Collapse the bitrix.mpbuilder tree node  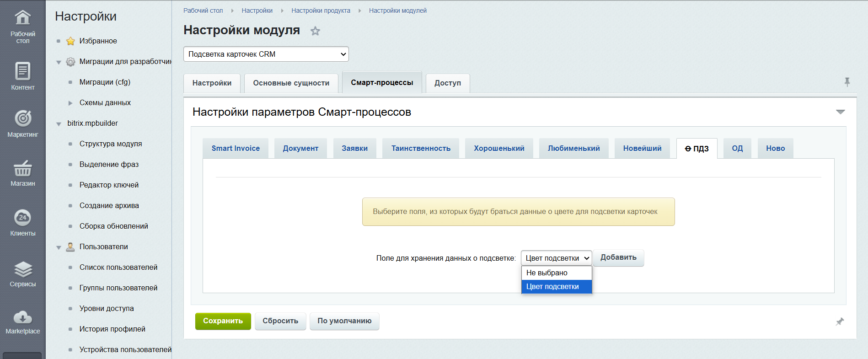click(59, 124)
